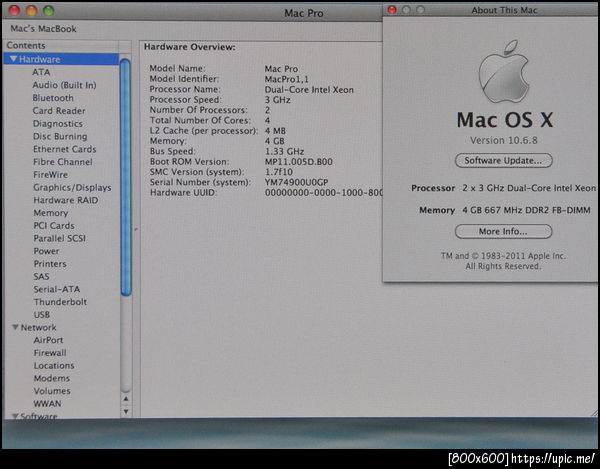Viewport: 600px width, 469px height.
Task: Select the Network category label
Action: tap(38, 327)
